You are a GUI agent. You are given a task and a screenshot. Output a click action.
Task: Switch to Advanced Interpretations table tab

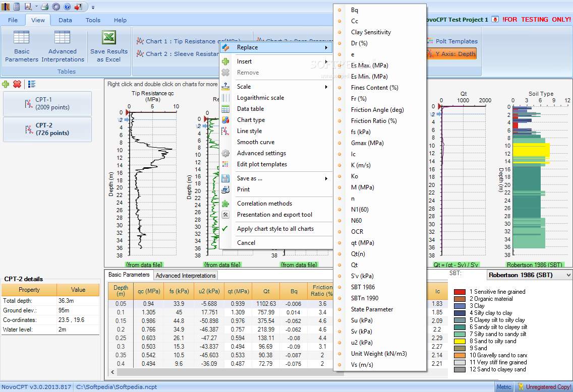(186, 276)
